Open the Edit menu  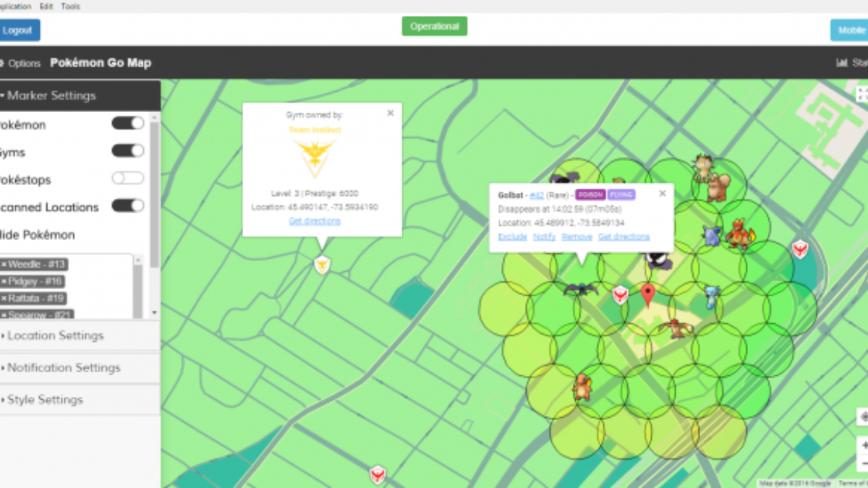[46, 7]
